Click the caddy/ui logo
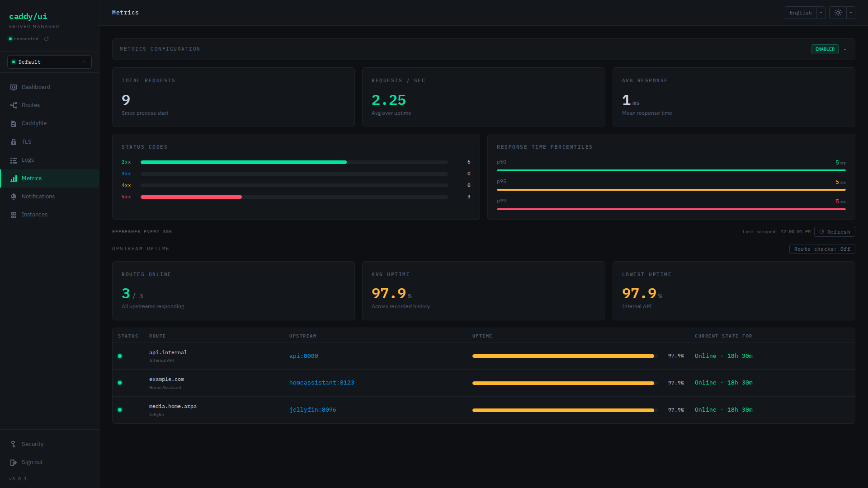868x488 pixels. click(x=28, y=16)
